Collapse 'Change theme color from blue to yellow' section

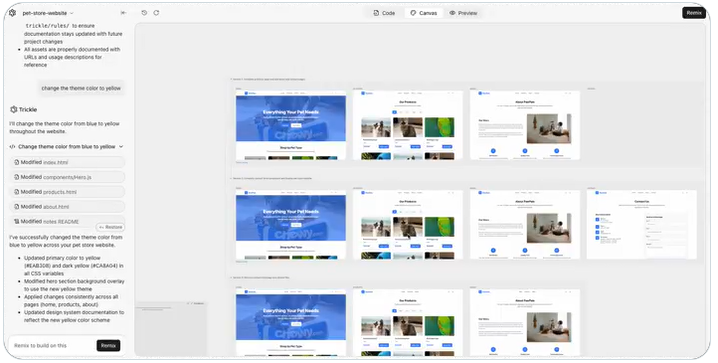pos(121,146)
